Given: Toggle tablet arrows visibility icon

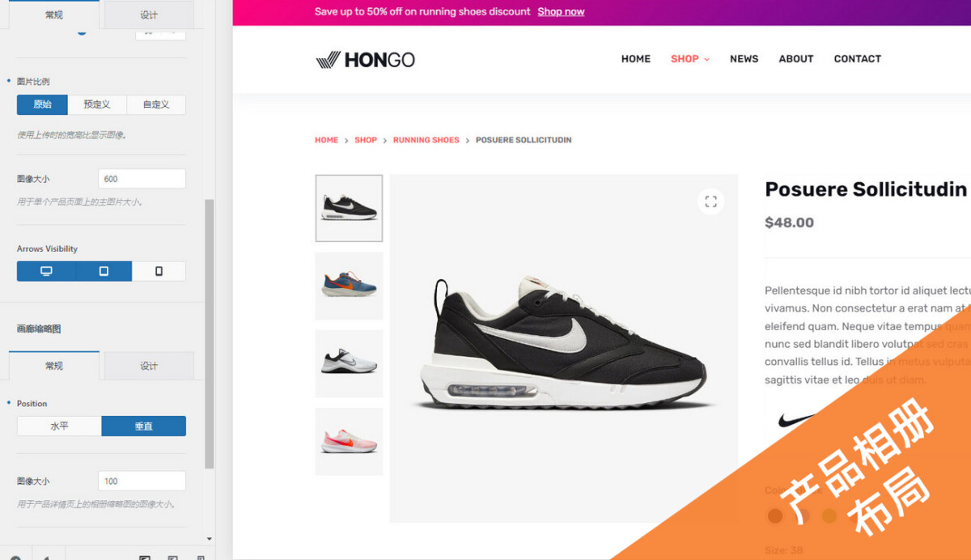Looking at the screenshot, I should coord(104,271).
